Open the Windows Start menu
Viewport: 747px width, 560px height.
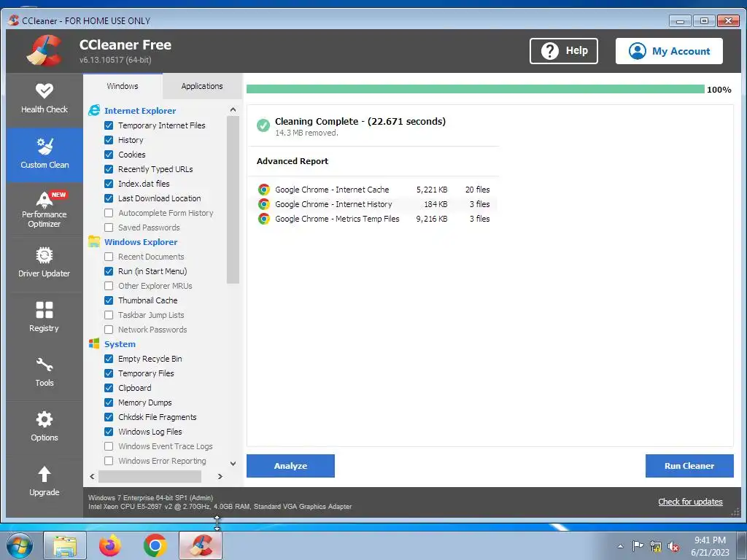[20, 545]
